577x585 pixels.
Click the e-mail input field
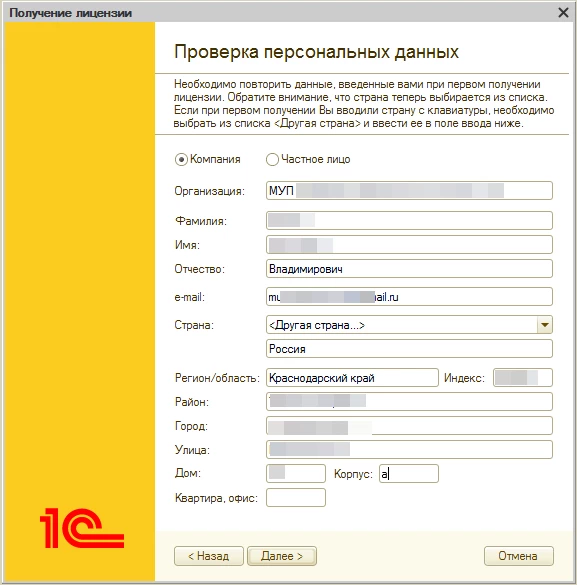click(x=409, y=297)
